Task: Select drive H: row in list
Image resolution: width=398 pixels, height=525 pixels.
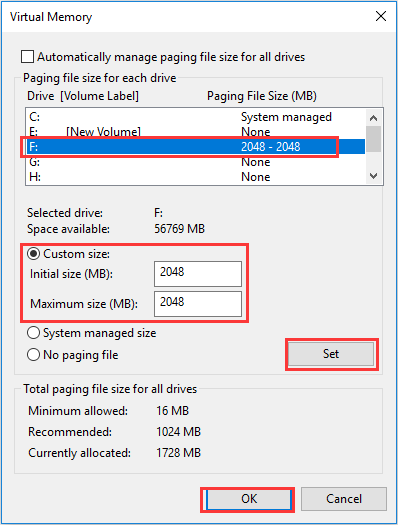Action: point(195,176)
